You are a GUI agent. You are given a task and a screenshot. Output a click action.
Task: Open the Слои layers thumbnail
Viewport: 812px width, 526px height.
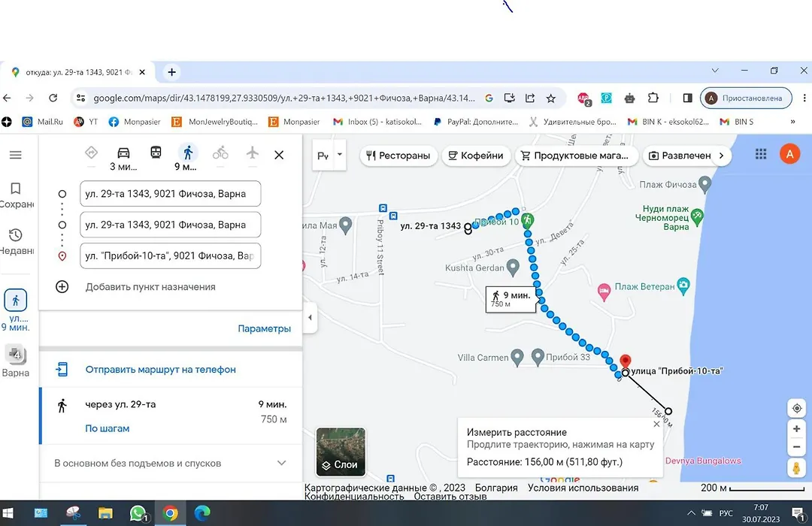tap(341, 452)
